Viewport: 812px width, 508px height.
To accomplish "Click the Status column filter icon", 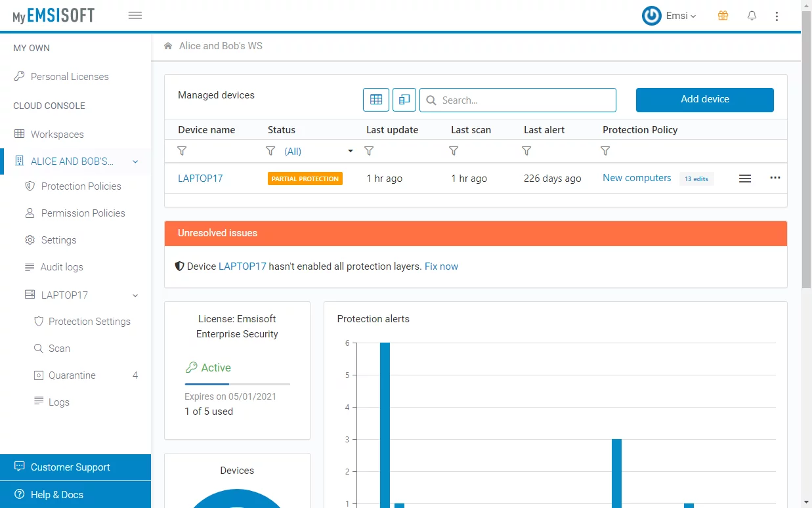I will tap(270, 151).
